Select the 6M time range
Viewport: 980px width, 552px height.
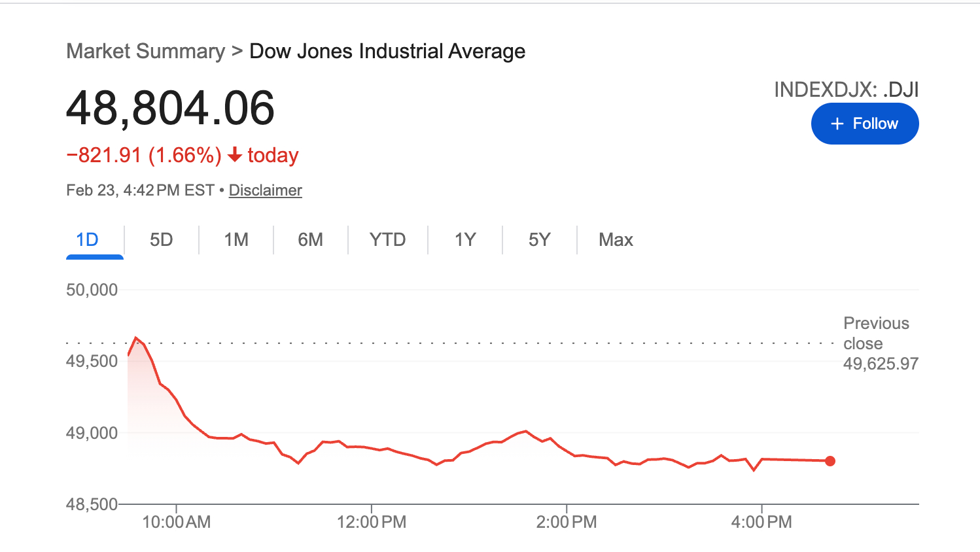point(310,240)
